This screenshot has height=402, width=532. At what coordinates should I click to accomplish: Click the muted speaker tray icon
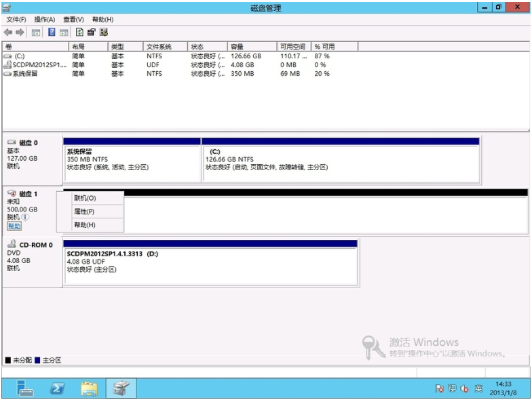[x=464, y=388]
